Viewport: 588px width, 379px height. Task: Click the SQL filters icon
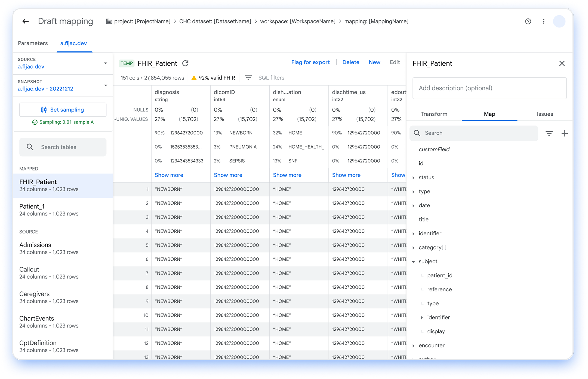248,78
